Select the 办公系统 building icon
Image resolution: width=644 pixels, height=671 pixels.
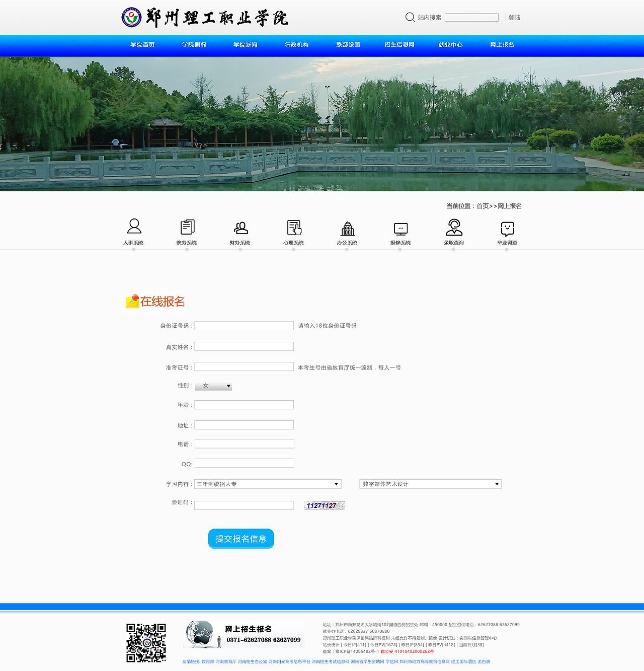tap(349, 228)
